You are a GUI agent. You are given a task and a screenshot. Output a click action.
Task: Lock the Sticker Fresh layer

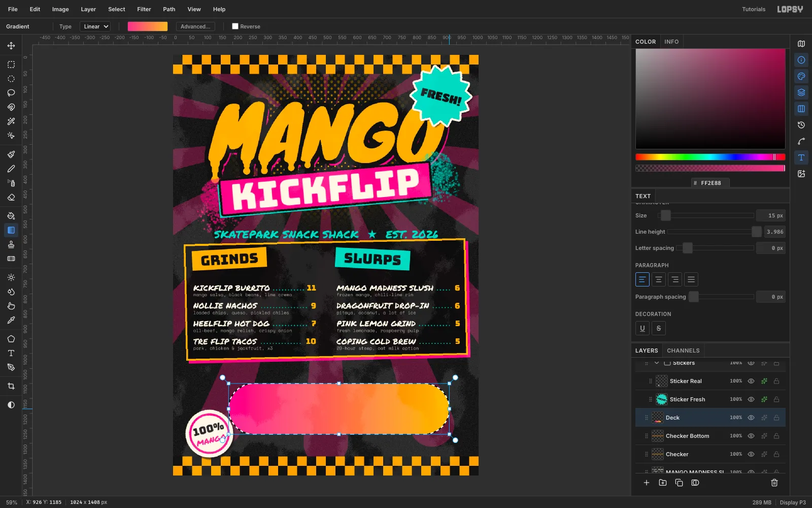click(776, 399)
